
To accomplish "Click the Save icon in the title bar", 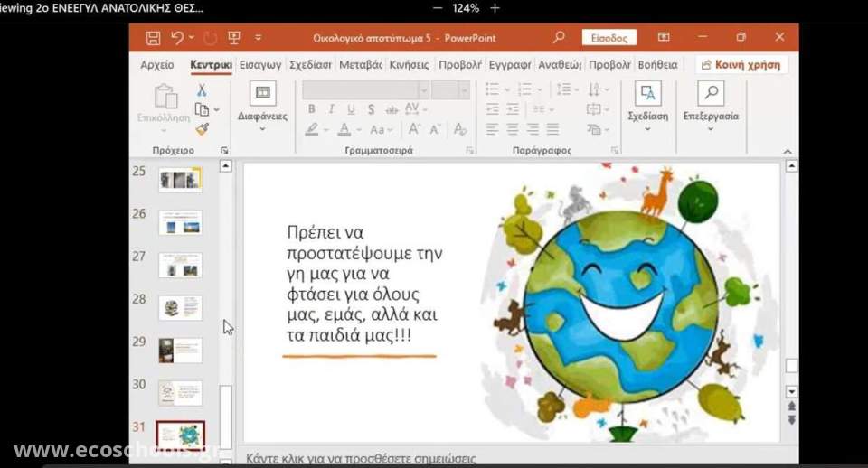I will pos(153,38).
